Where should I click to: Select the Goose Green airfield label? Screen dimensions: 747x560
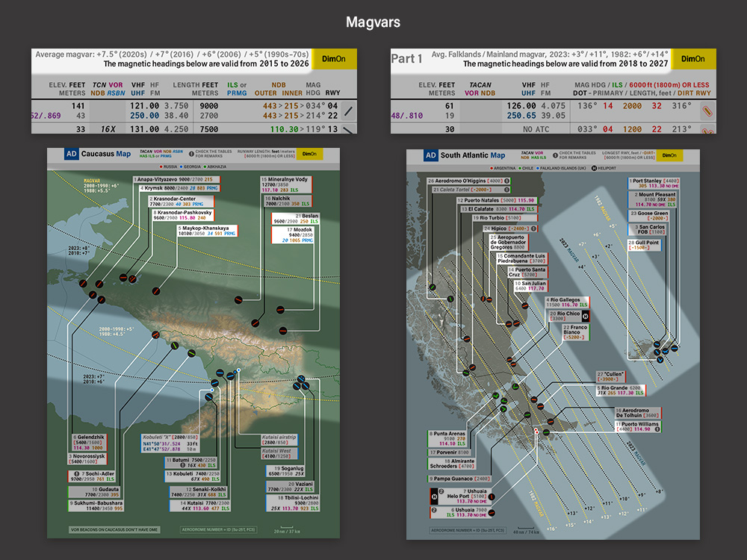649,216
